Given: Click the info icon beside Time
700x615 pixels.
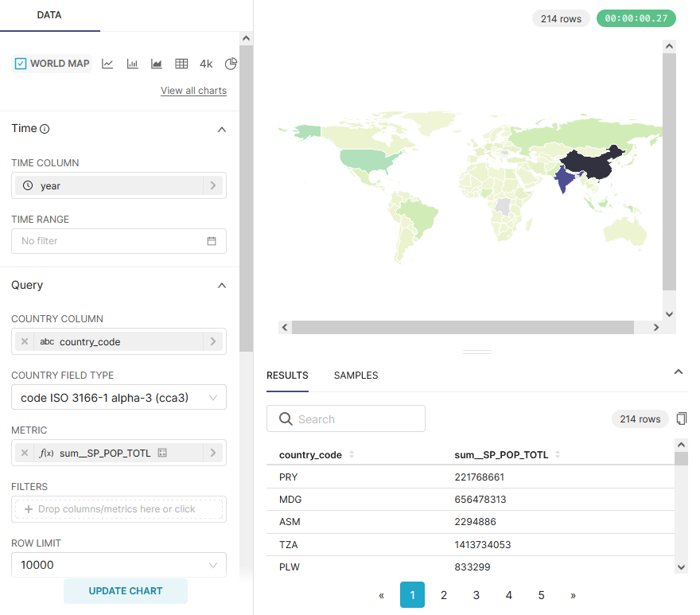Looking at the screenshot, I should (x=45, y=129).
